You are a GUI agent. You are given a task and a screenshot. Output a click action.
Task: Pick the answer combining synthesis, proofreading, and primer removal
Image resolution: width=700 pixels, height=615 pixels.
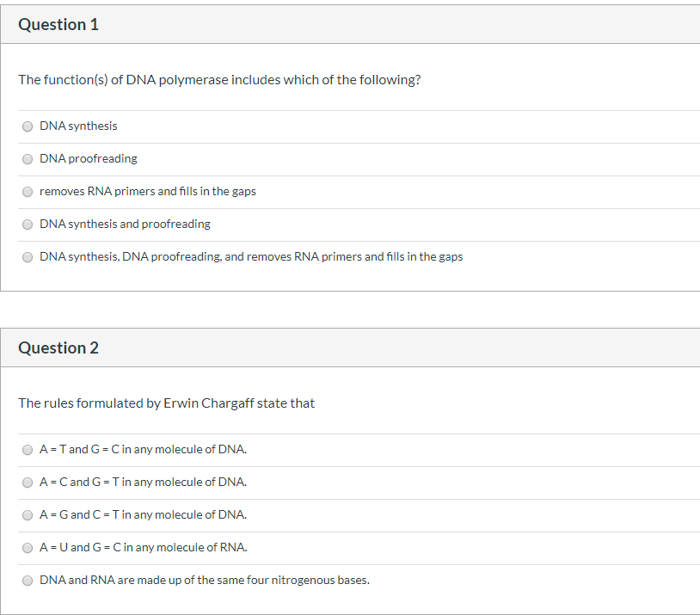[28, 256]
